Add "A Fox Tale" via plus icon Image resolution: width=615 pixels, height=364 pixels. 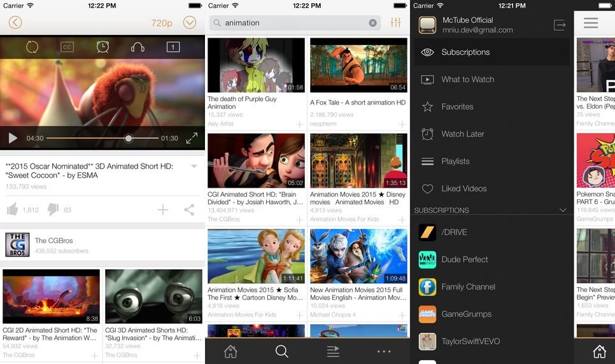click(402, 124)
